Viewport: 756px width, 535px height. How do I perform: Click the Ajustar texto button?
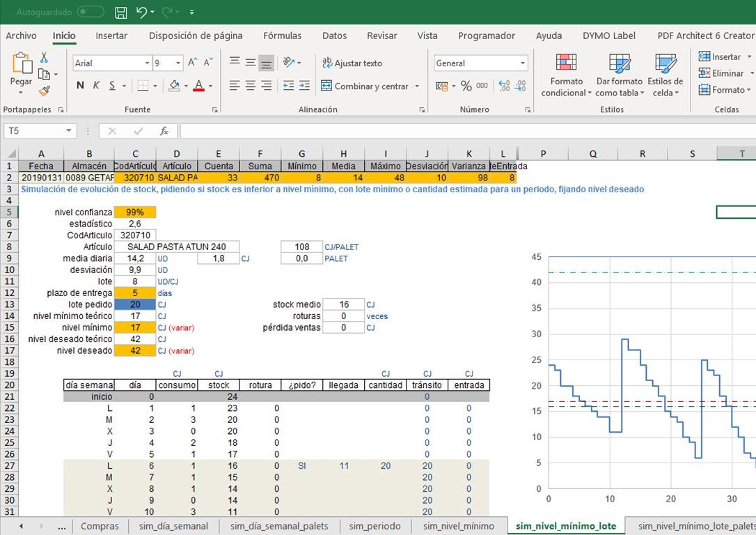coord(352,63)
